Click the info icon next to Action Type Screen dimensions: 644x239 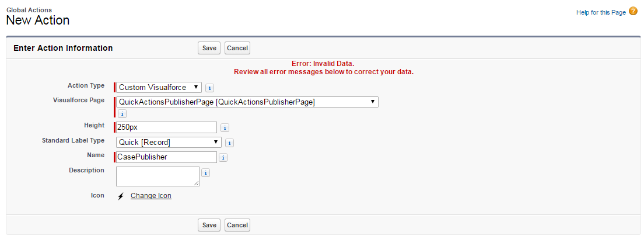(210, 88)
